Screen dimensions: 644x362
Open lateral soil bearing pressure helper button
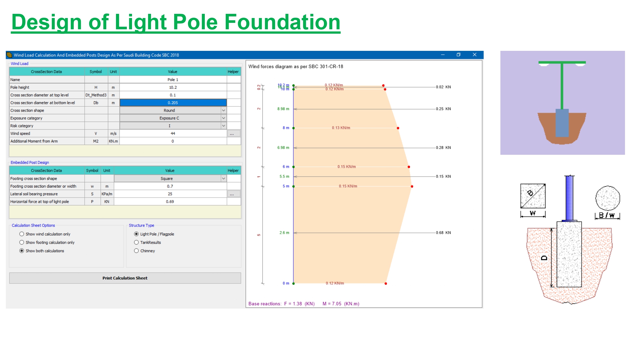pyautogui.click(x=233, y=194)
